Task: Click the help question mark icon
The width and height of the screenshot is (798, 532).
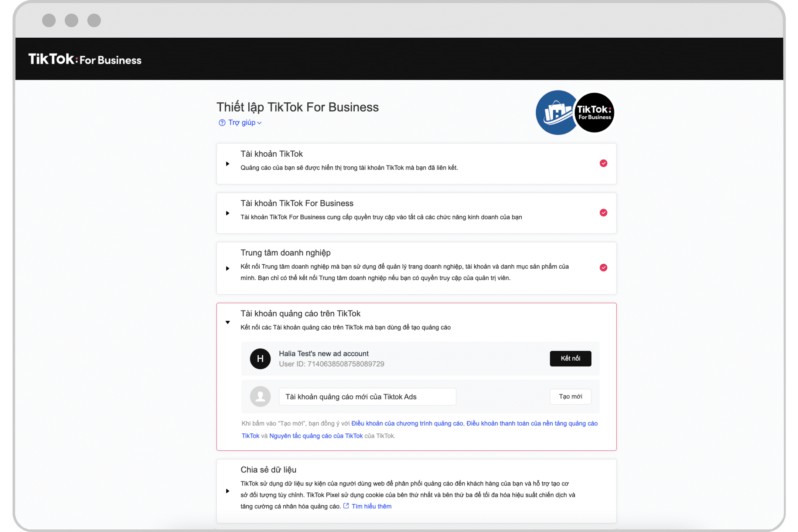Action: [222, 123]
